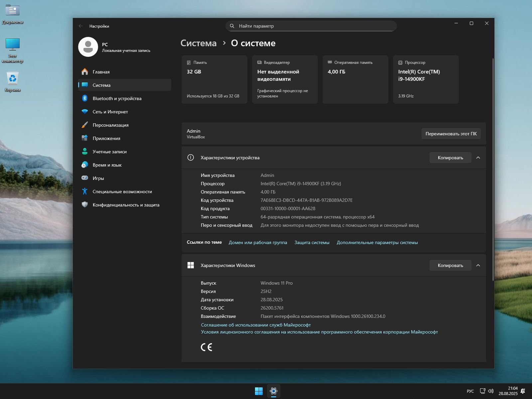Click the back arrow in Settings title bar

point(81,26)
